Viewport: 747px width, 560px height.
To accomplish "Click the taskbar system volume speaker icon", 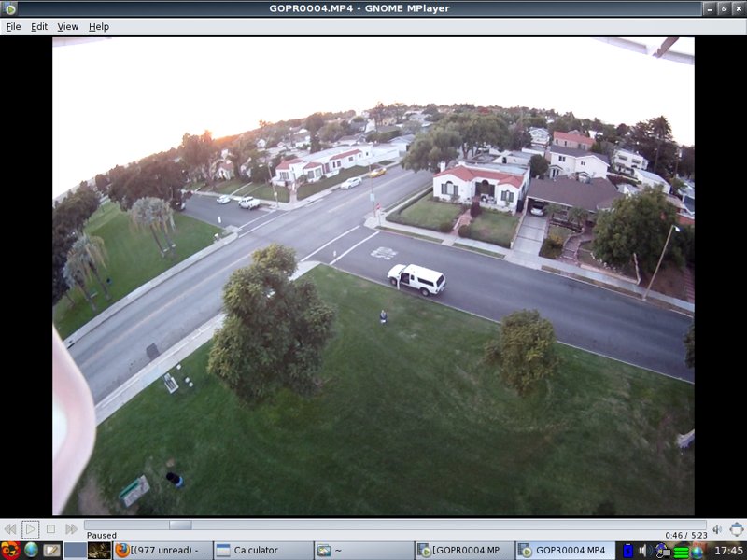I will (643, 551).
